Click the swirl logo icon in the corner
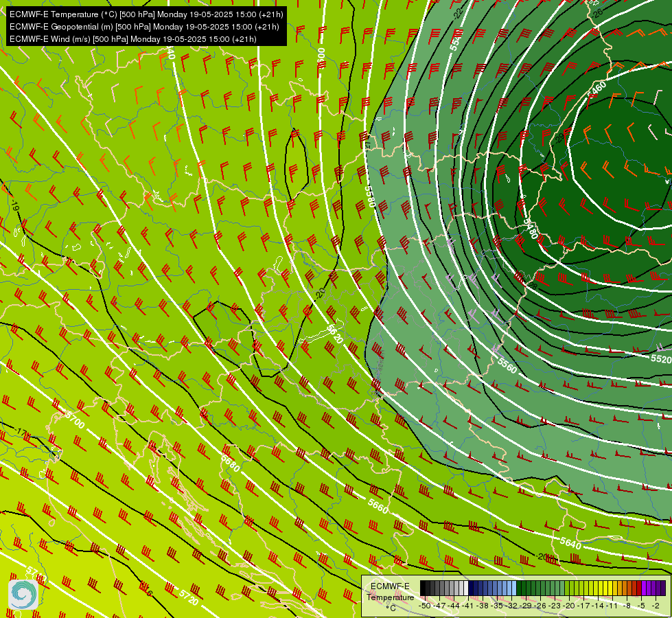The width and height of the screenshot is (672, 618). tap(23, 594)
